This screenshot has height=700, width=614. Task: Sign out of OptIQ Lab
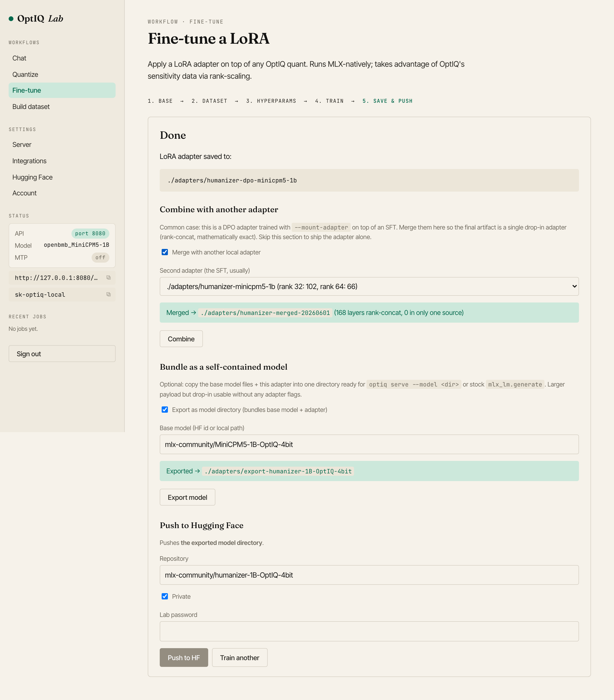(62, 354)
